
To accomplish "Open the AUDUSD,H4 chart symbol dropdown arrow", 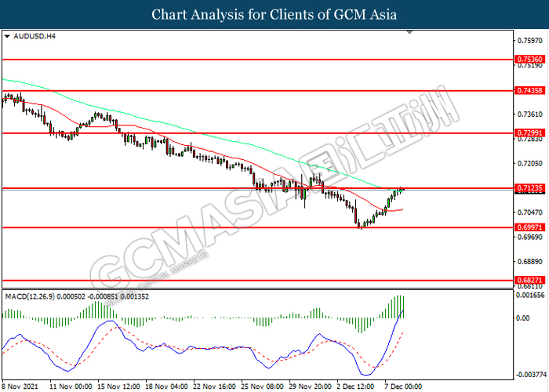I will pos(7,36).
